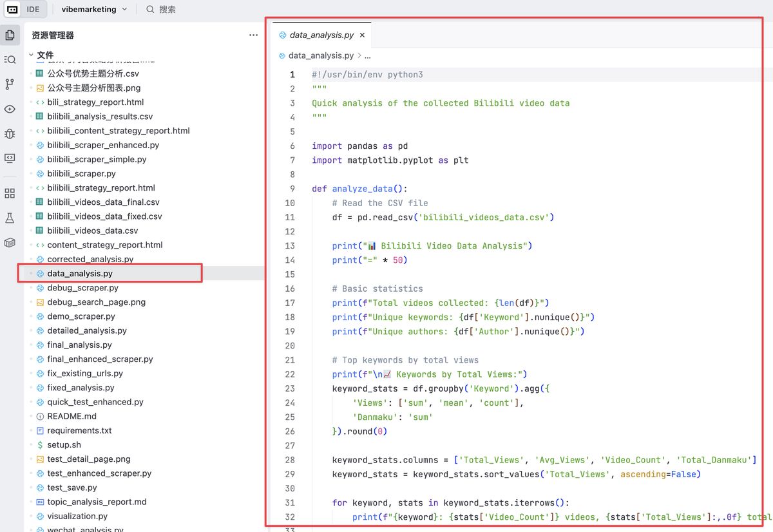Viewport: 773px width, 532px height.
Task: Click the IDE logo icon at top left
Action: [x=12, y=10]
